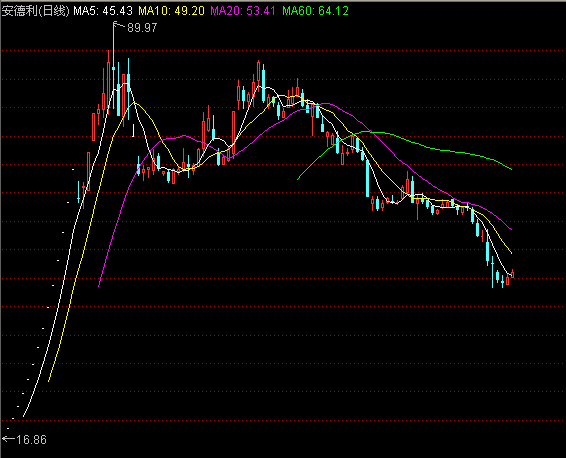Select the magenta MA20: 53.41 label

[x=243, y=11]
